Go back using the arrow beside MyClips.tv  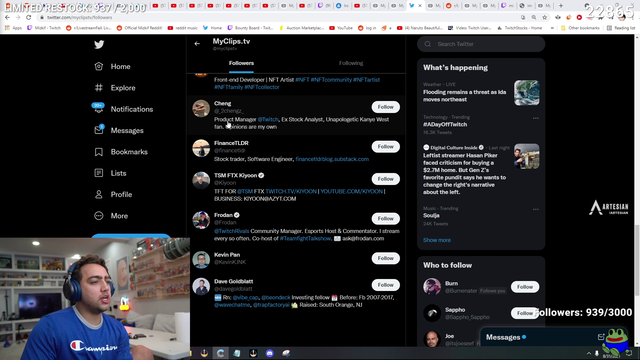pyautogui.click(x=197, y=44)
